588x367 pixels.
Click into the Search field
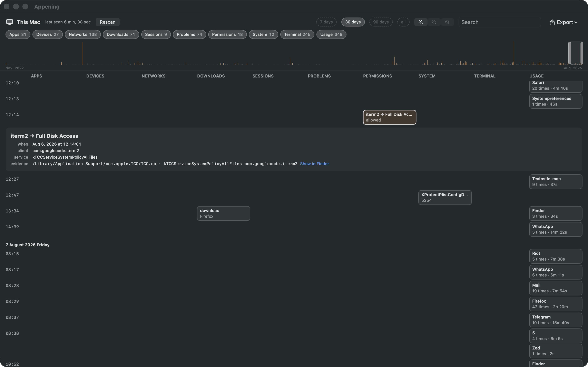coord(500,22)
